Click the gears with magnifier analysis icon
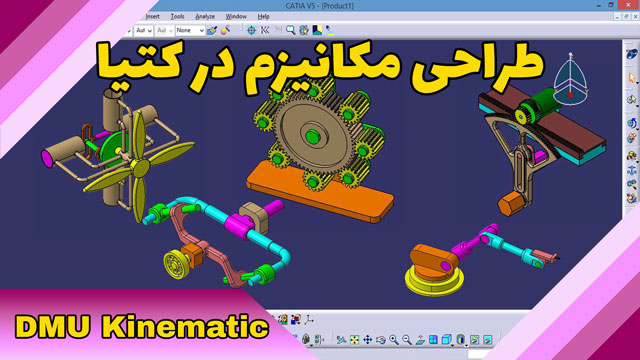This screenshot has width=640, height=360. (x=632, y=184)
